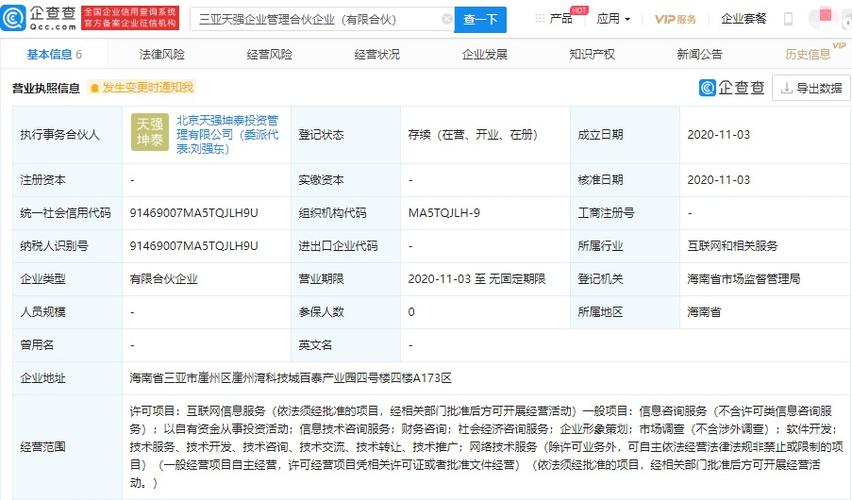This screenshot has width=852, height=500.
Task: Click the 经营范围 business scope paragraph
Action: pos(486,447)
